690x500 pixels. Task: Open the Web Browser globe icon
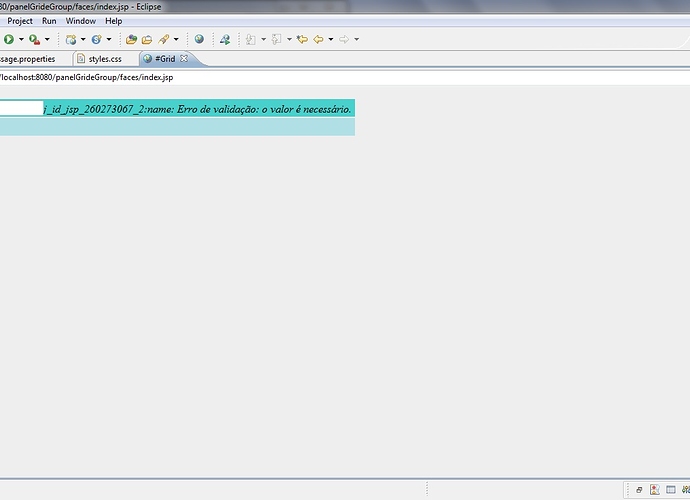click(x=199, y=39)
